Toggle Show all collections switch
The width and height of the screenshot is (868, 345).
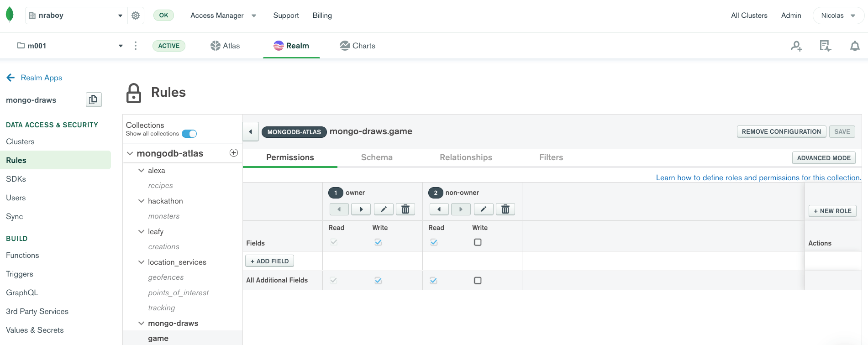tap(189, 134)
